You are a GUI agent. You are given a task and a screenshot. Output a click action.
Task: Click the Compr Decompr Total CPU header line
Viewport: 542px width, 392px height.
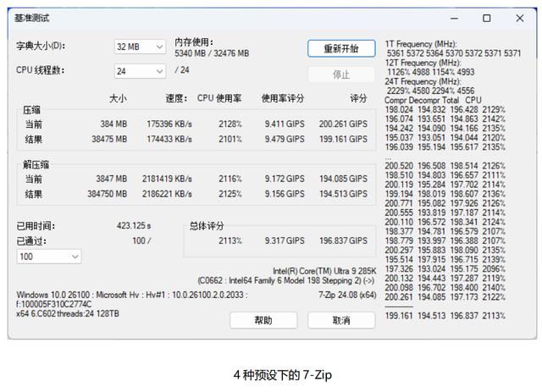[433, 100]
